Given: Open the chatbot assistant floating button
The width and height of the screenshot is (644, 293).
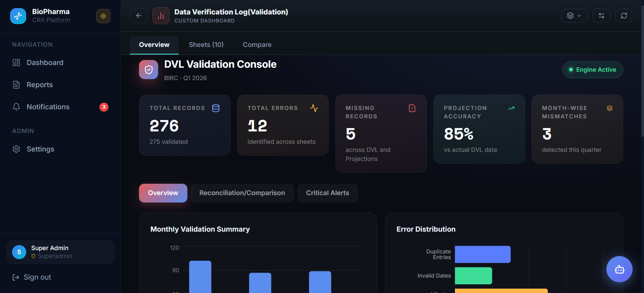Looking at the screenshot, I should [x=619, y=269].
